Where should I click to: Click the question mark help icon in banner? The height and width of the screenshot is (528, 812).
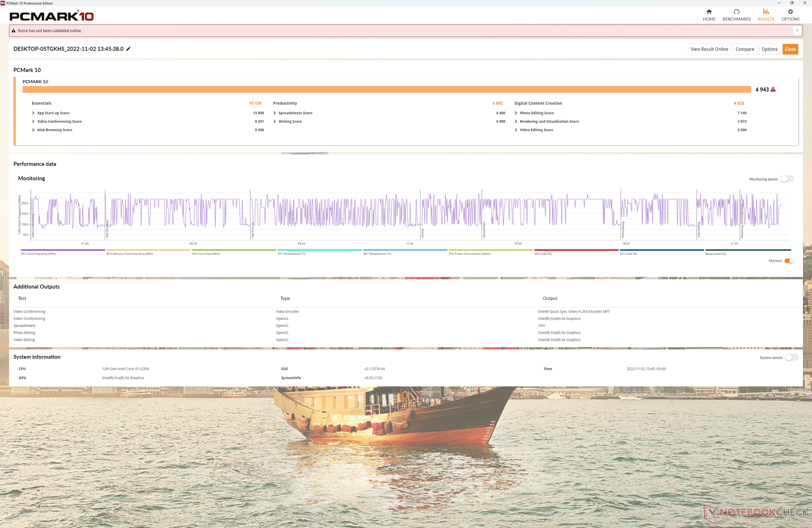797,31
